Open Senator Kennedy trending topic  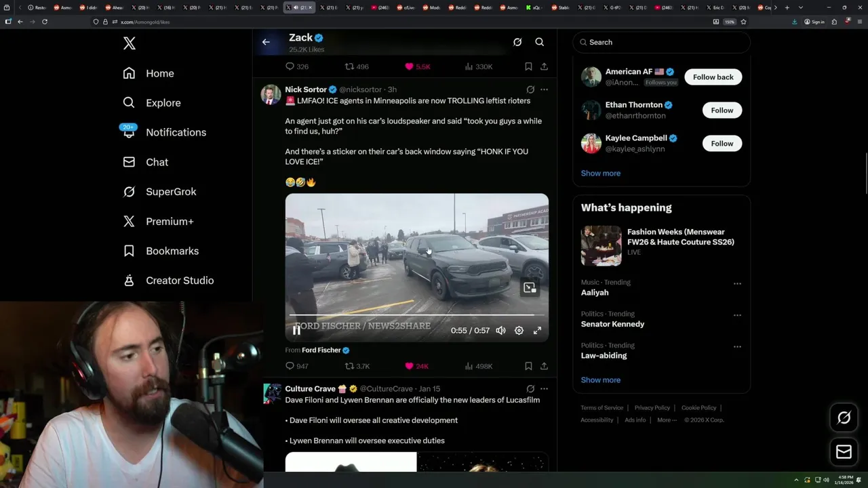tap(612, 324)
